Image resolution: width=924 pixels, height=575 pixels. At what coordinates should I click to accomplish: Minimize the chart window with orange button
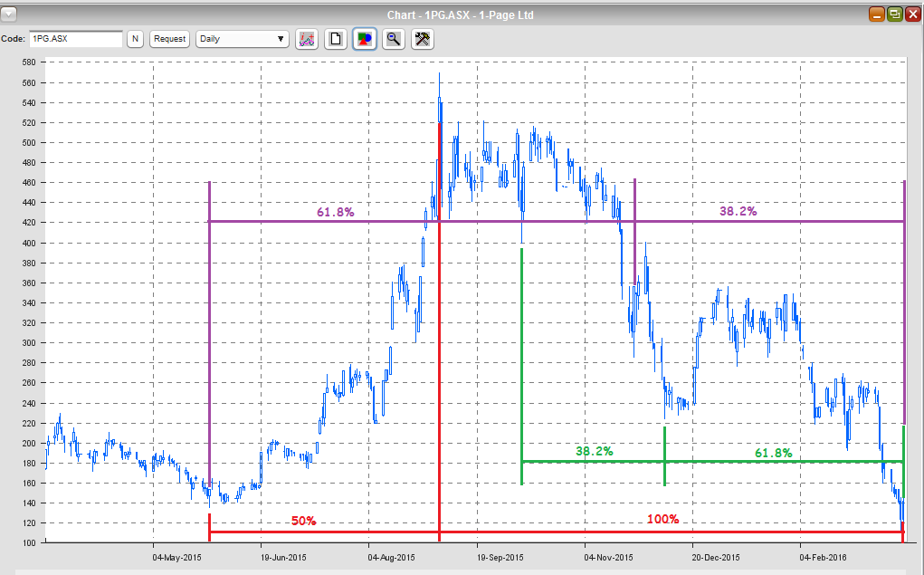click(876, 14)
